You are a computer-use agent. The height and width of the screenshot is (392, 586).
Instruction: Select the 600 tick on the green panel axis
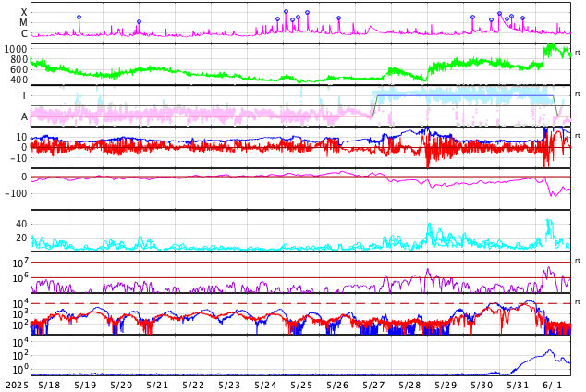(x=18, y=69)
